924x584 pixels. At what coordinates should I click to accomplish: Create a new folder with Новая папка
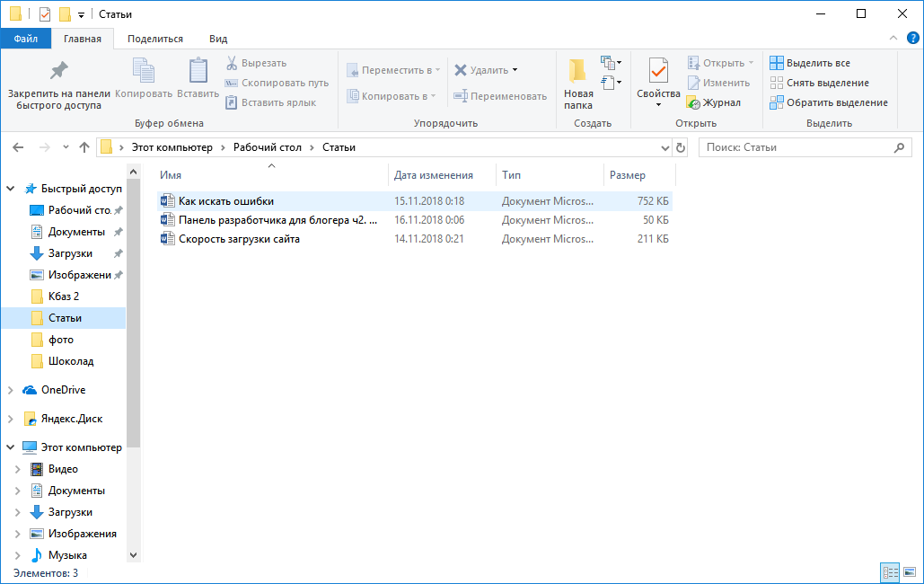[x=578, y=84]
